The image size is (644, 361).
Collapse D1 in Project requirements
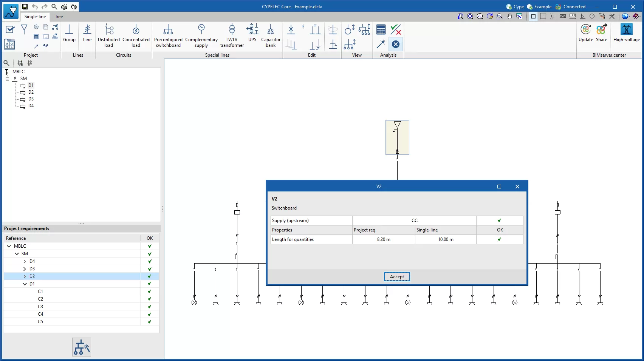tap(25, 284)
